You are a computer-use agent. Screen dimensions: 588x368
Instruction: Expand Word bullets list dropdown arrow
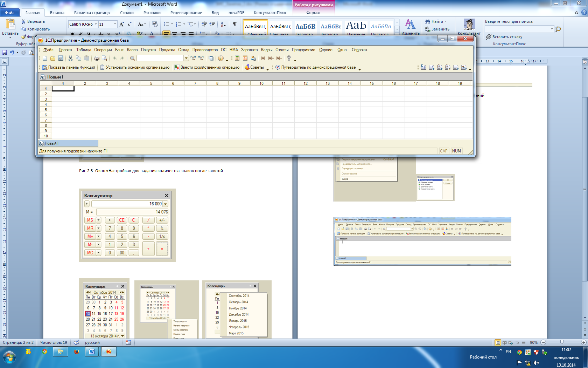click(172, 24)
